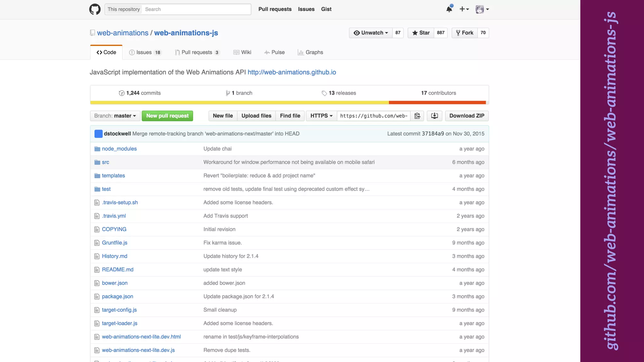Click the Find file button
Screen dimensions: 644x362
pos(290,116)
